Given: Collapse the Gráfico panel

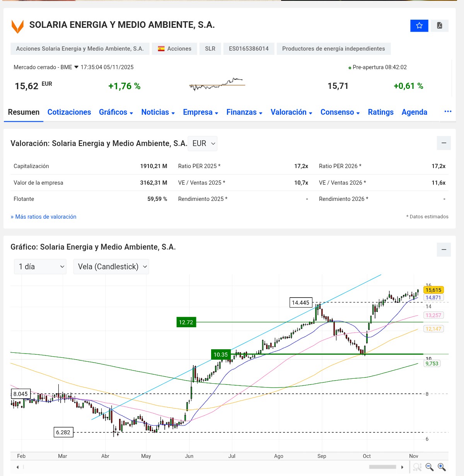Looking at the screenshot, I should tap(444, 250).
